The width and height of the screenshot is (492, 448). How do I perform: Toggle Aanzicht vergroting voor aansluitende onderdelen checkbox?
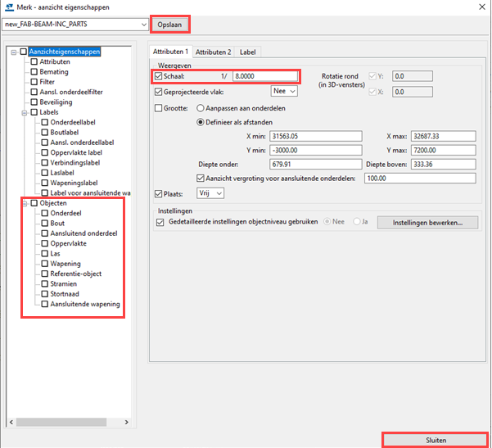point(202,178)
